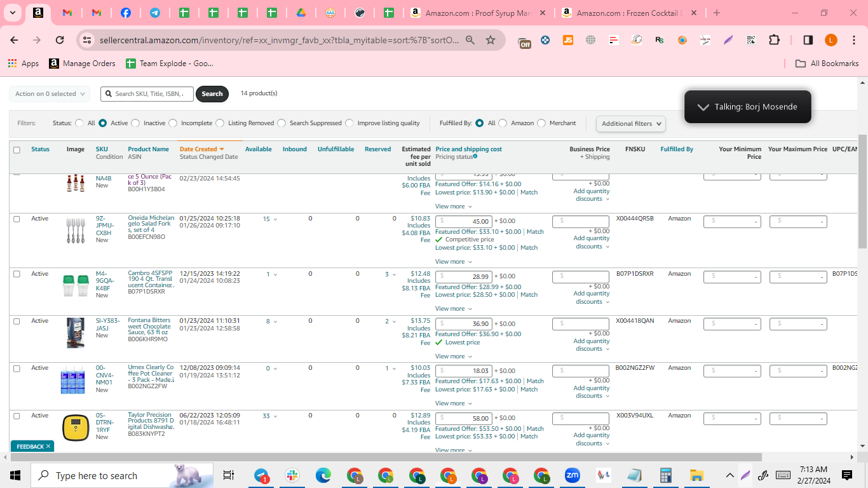Select the Listing Removed status filter
The width and height of the screenshot is (868, 488).
pos(220,123)
